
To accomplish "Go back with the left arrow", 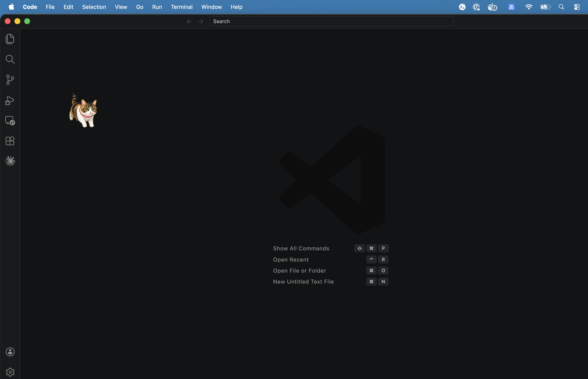I will [189, 21].
